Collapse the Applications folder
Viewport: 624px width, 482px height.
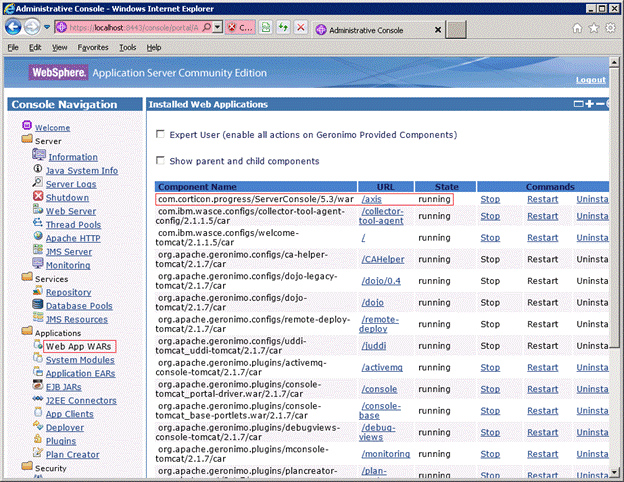click(27, 330)
